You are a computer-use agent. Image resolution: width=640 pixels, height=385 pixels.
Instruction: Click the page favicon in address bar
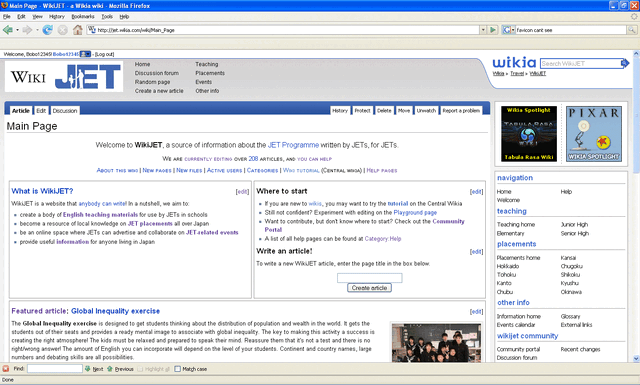(92, 30)
